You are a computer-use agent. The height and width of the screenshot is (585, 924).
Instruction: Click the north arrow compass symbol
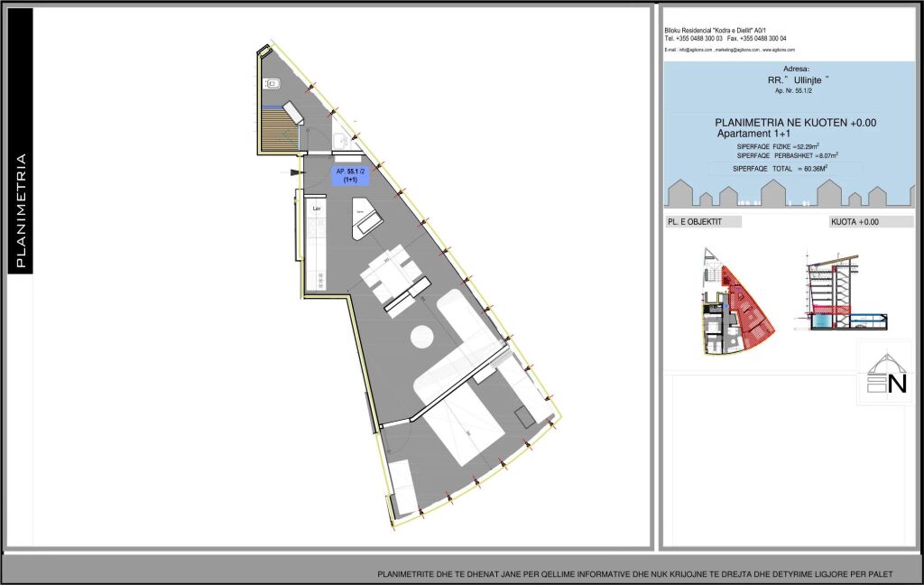(886, 374)
